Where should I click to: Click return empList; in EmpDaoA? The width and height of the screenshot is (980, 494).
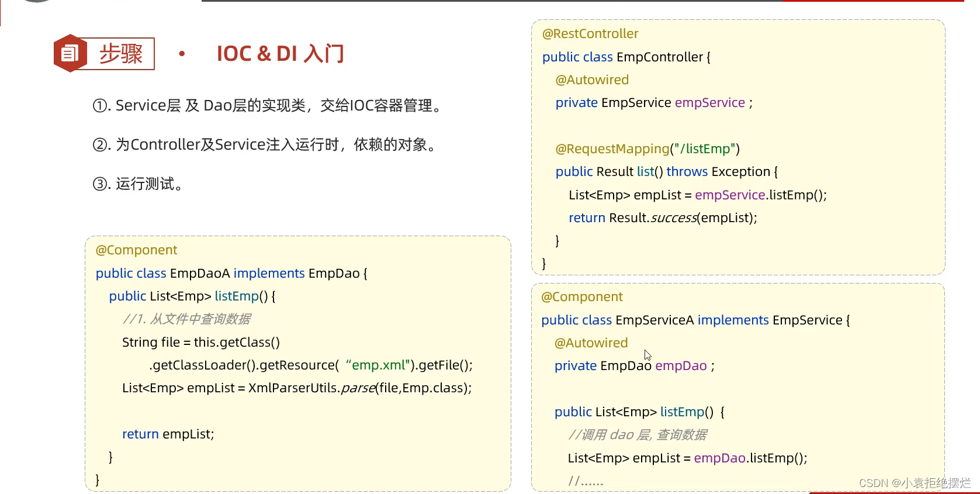click(x=168, y=434)
